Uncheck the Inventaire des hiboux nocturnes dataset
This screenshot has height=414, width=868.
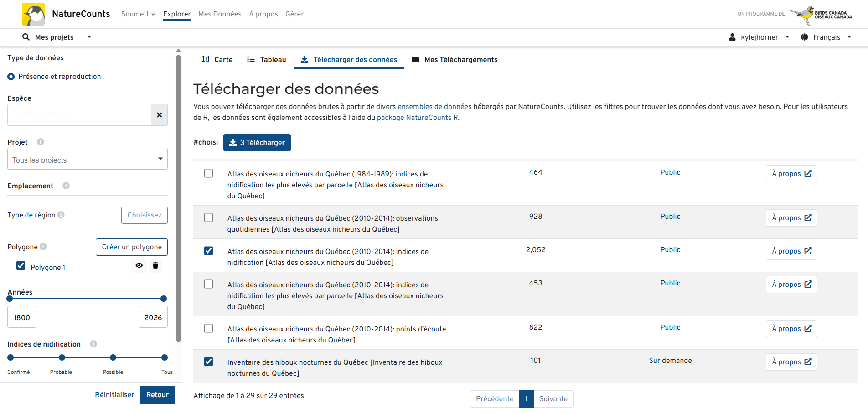[x=208, y=362]
